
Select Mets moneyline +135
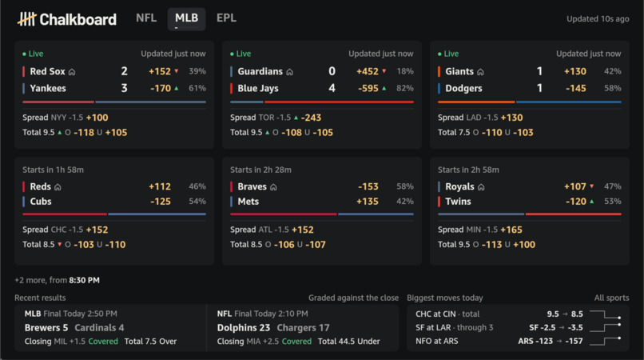point(368,201)
